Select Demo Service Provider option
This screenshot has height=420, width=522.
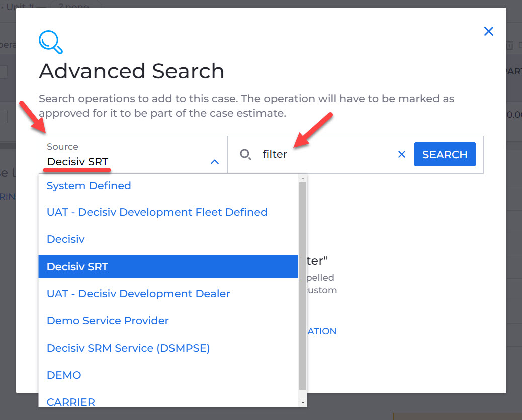(168, 321)
